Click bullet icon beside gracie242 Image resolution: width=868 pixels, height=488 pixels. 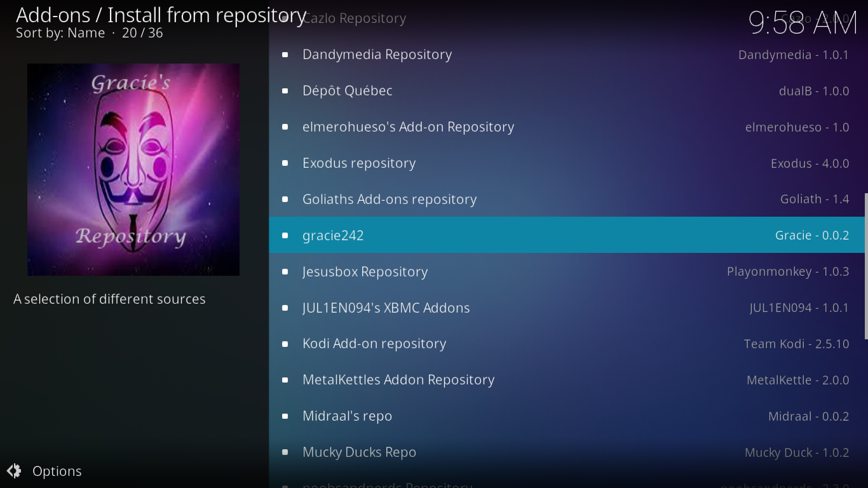click(x=285, y=235)
